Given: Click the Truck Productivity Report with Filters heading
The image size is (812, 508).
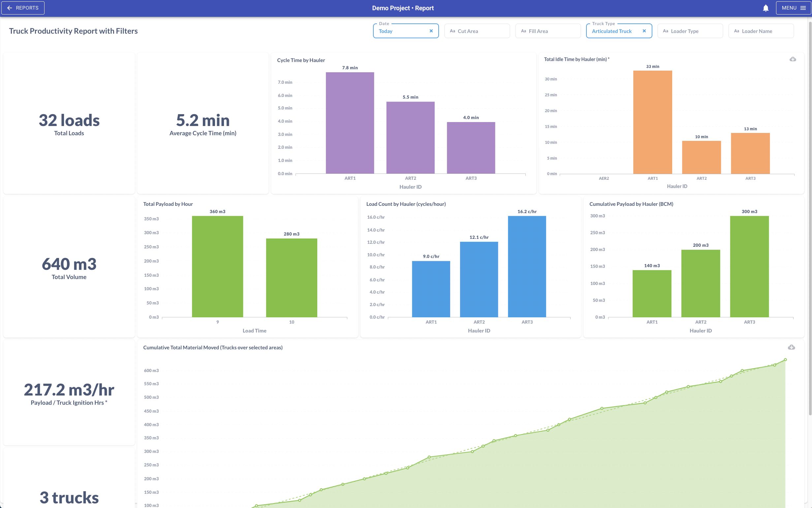Looking at the screenshot, I should click(73, 31).
